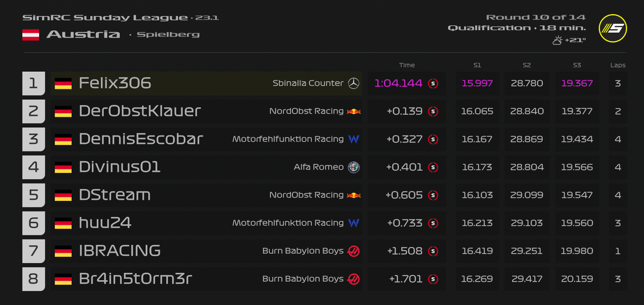The image size is (644, 305).
Task: Click the Alfa Romeo team logo
Action: [x=354, y=167]
